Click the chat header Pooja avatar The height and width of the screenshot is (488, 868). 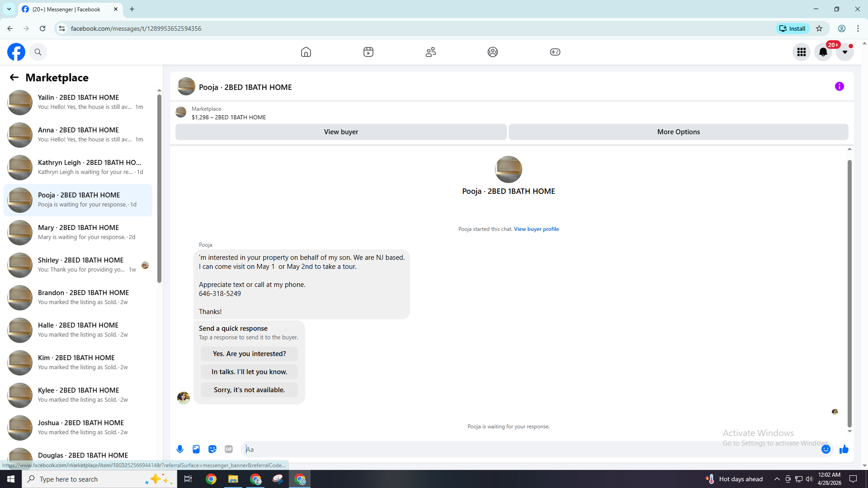click(186, 86)
